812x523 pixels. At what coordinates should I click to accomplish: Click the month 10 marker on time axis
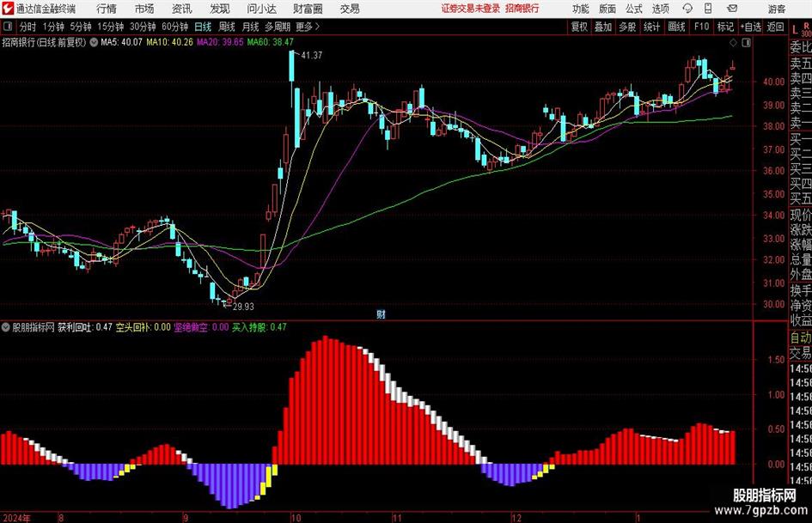tap(296, 518)
